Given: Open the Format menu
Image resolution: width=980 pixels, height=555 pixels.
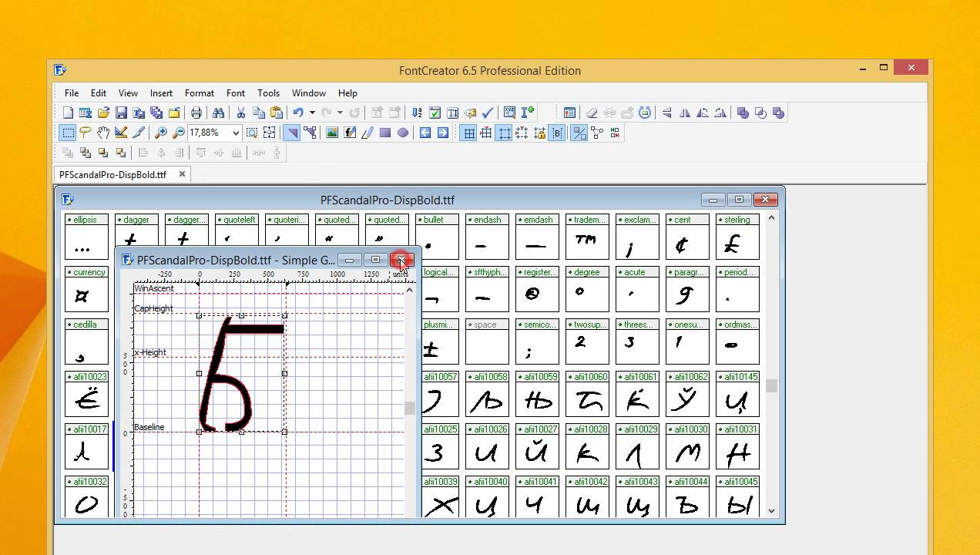Looking at the screenshot, I should 200,93.
